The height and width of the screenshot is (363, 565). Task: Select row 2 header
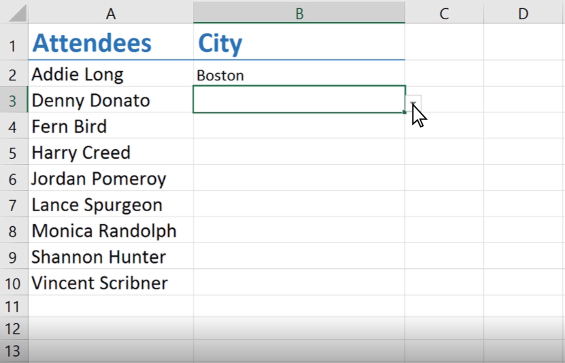[14, 74]
